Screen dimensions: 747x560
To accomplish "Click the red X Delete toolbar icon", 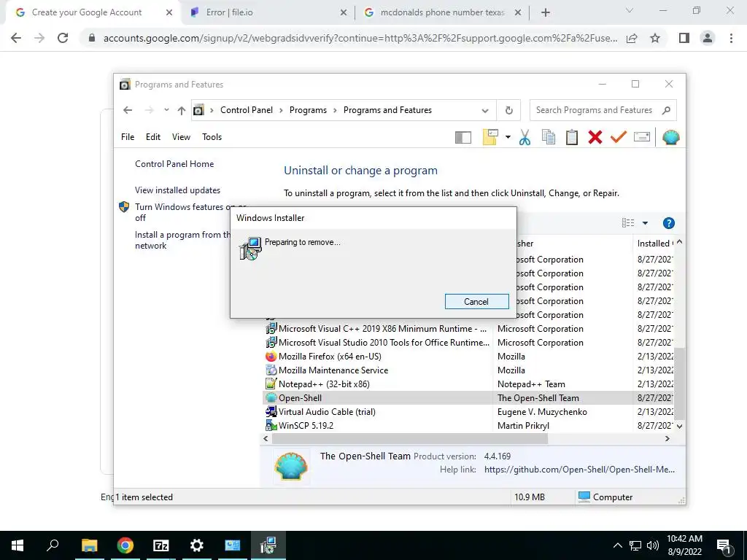I will [595, 137].
